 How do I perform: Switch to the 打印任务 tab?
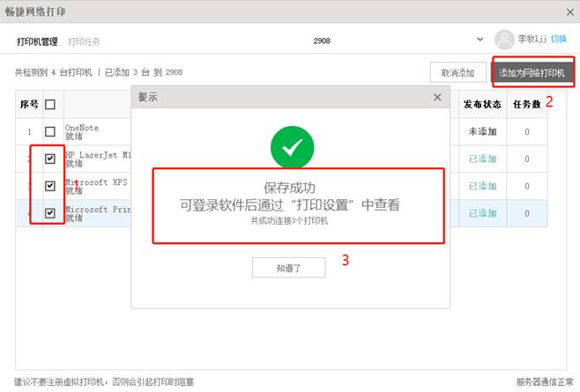point(86,41)
